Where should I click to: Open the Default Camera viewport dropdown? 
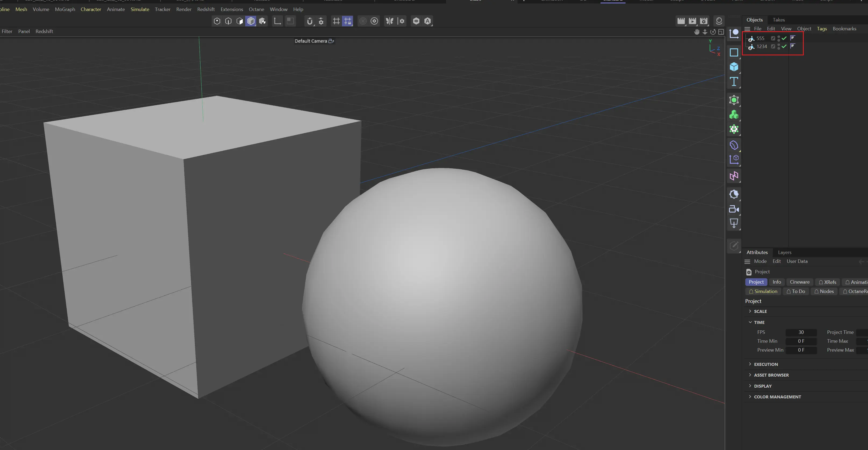point(314,41)
